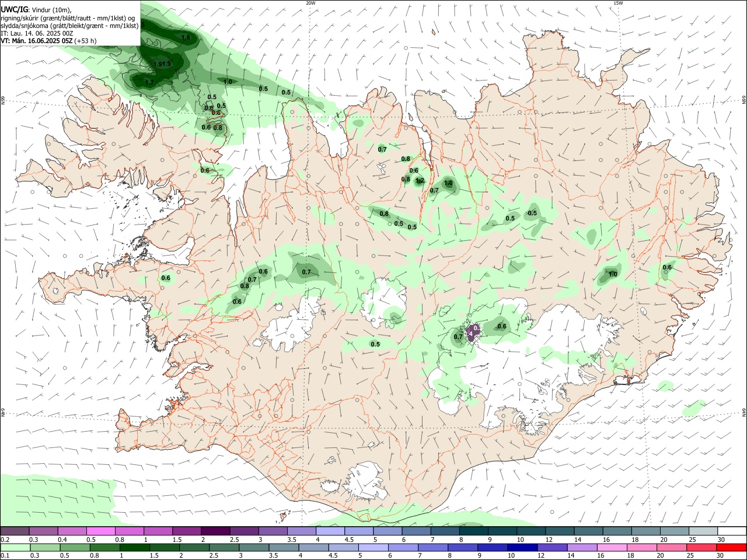This screenshot has width=747, height=560.
Task: Click pale grey swatch between 25 and 30, top row
Action: [704, 531]
